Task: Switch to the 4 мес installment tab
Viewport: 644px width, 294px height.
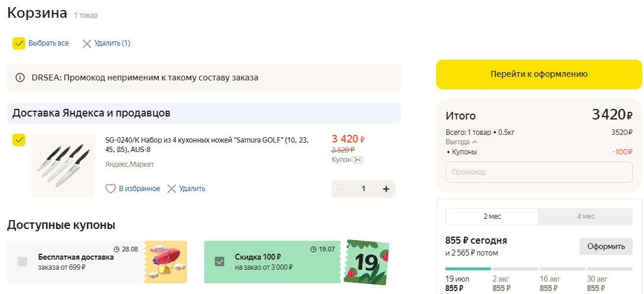Action: (586, 217)
